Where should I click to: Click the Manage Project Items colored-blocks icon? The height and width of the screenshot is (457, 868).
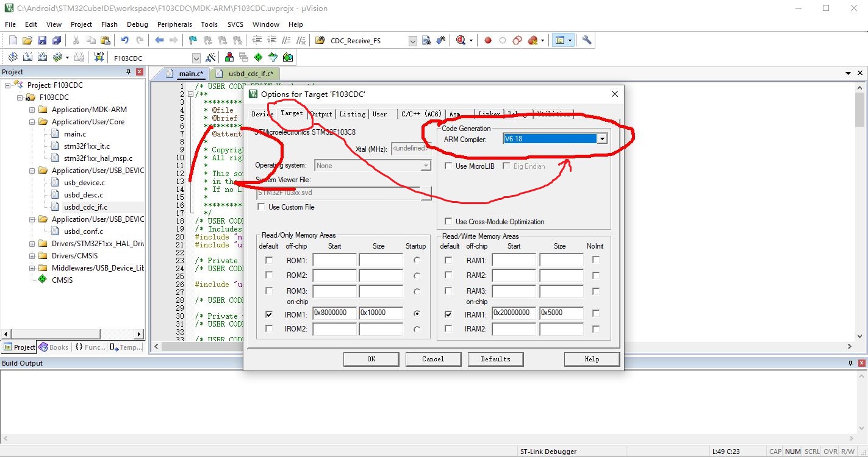click(229, 57)
